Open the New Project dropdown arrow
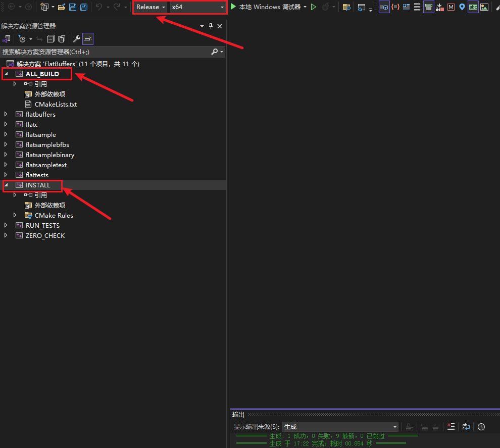Image resolution: width=500 pixels, height=448 pixels. click(53, 7)
